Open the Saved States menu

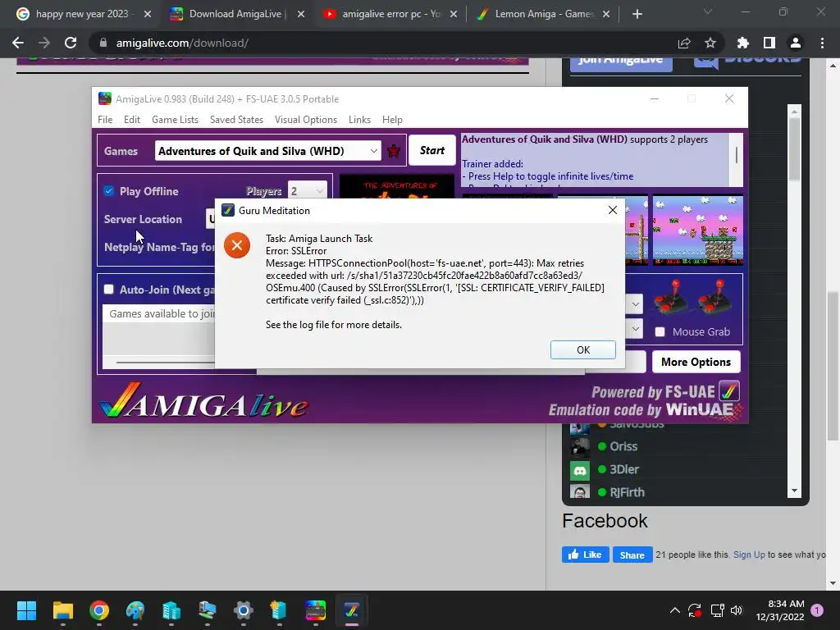(x=236, y=120)
